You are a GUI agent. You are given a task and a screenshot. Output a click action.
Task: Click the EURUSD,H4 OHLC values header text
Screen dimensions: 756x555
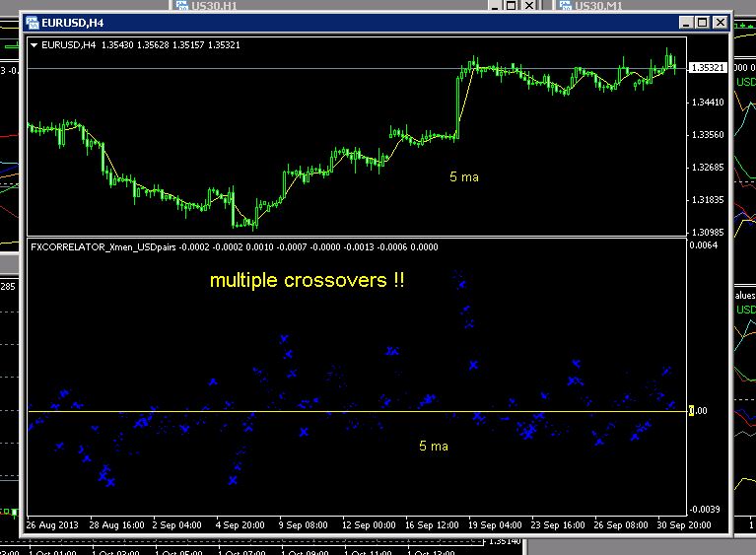pyautogui.click(x=141, y=45)
